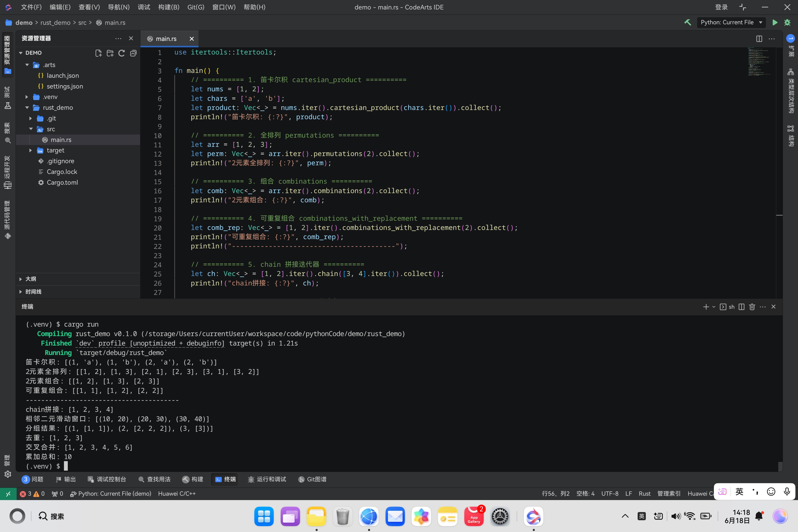Open terminal panel more options
The height and width of the screenshot is (532, 798).
coord(763,307)
